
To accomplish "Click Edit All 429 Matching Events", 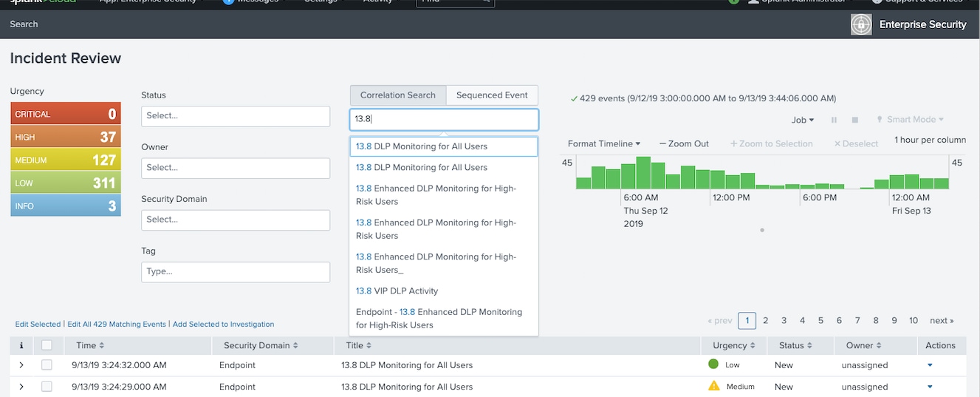I will coord(117,324).
